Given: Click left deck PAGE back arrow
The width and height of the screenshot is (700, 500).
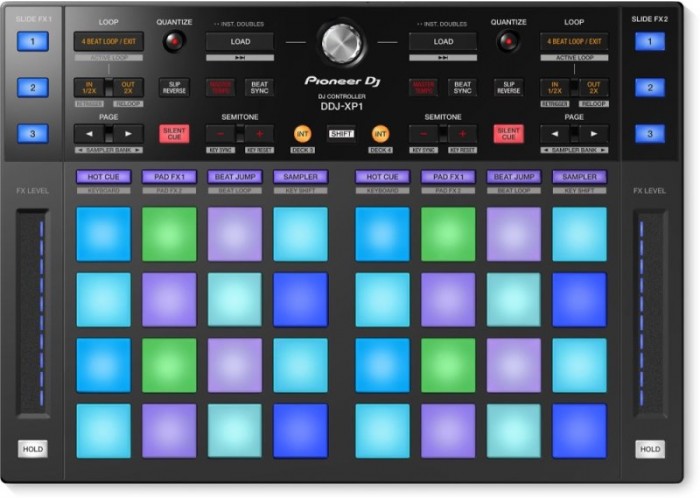Looking at the screenshot, I should pos(89,133).
